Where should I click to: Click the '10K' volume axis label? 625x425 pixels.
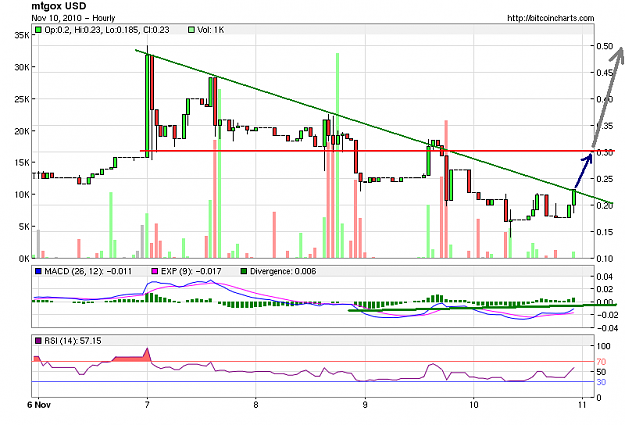(22, 195)
